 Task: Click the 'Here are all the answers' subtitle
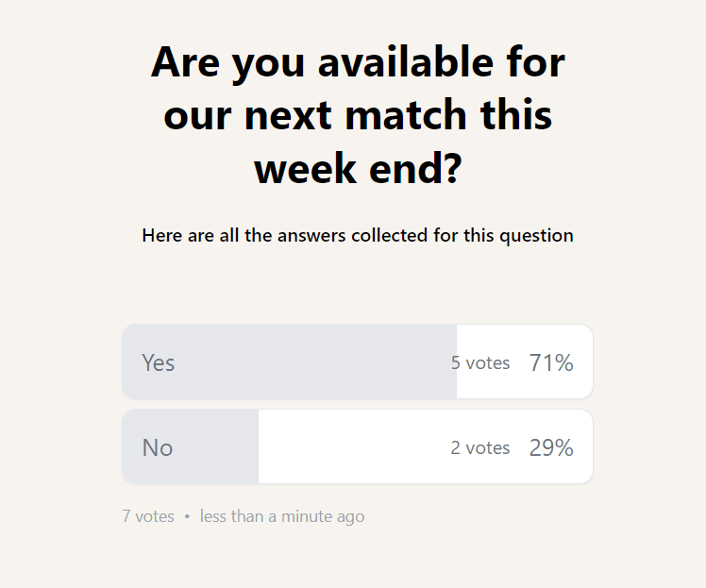358,235
